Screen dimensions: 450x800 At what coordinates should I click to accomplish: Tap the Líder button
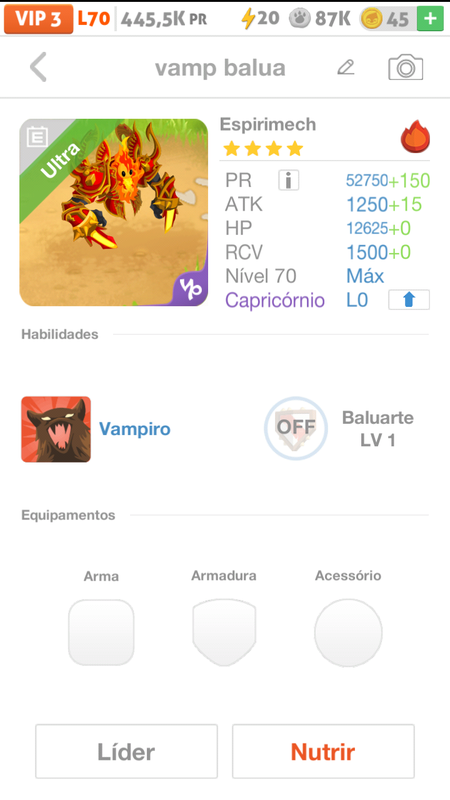127,751
